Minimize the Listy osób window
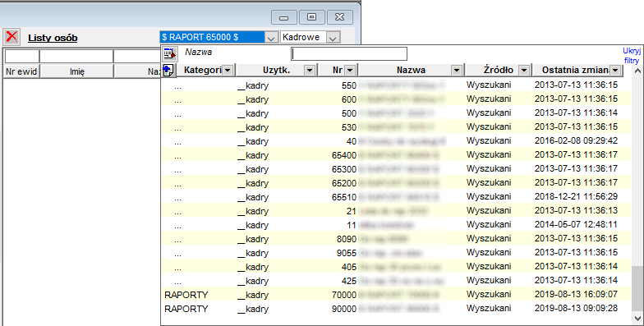 click(x=284, y=17)
